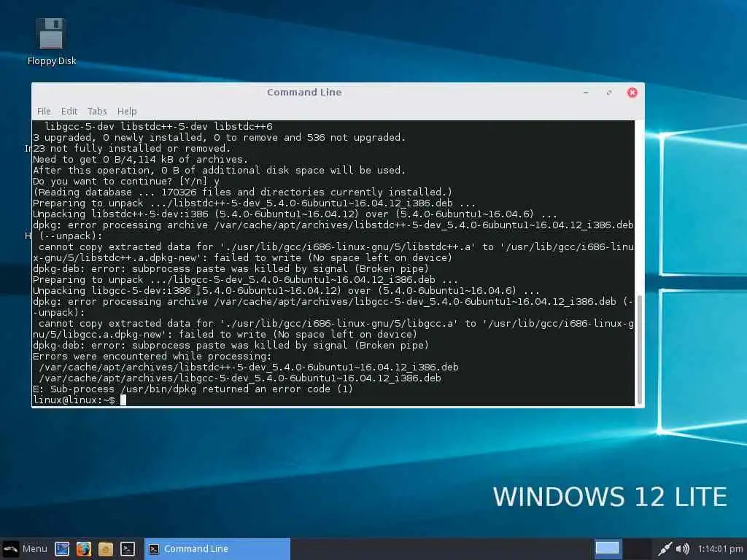Open the volume speaker tray icon
This screenshot has width=747, height=560.
(683, 548)
